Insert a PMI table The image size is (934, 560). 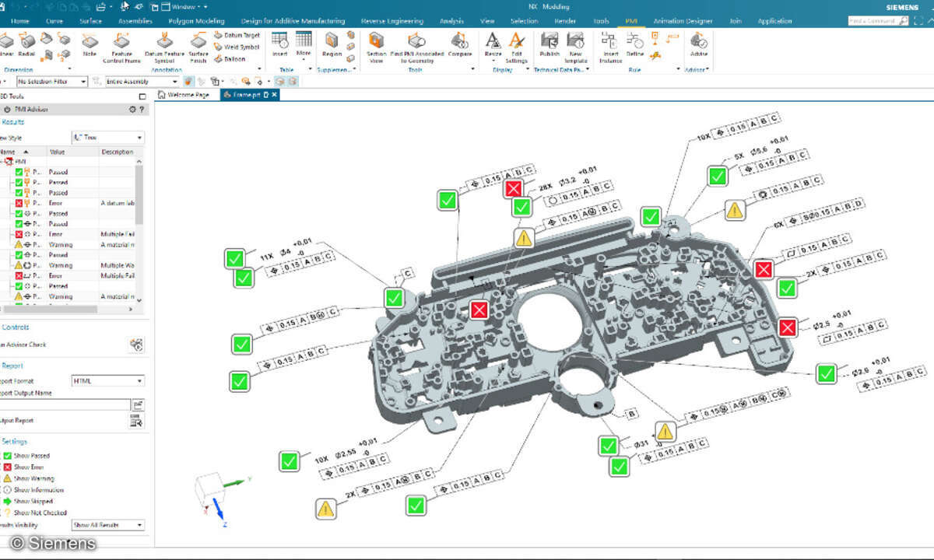(x=280, y=44)
